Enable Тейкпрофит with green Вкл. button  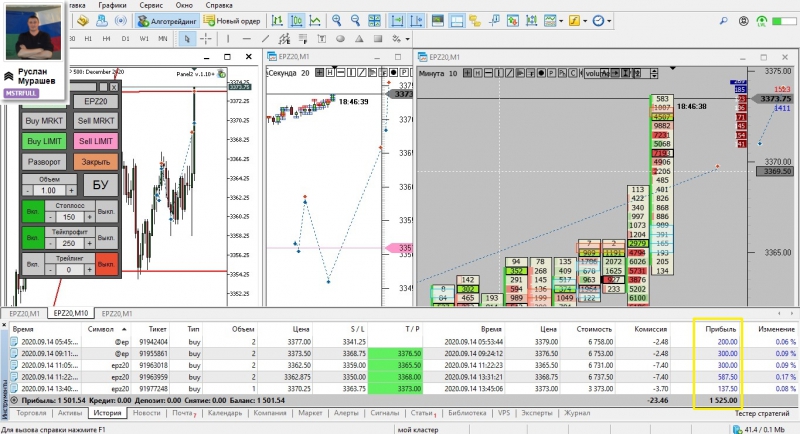tap(33, 238)
